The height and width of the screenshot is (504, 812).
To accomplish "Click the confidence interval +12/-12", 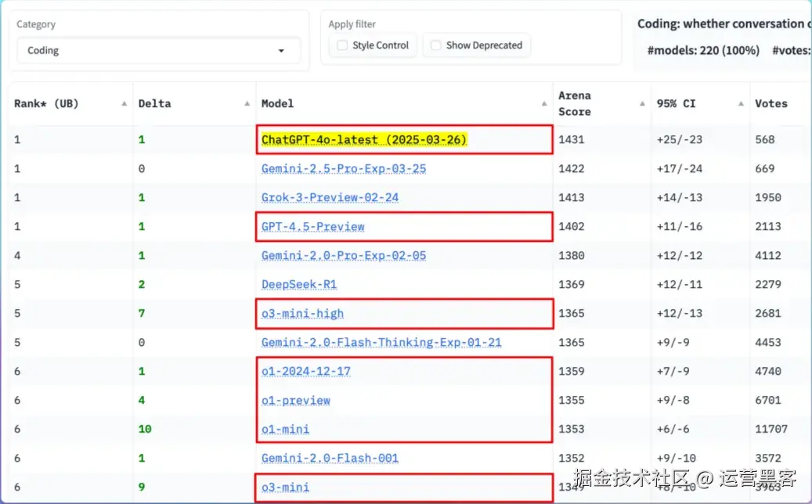I will (680, 256).
